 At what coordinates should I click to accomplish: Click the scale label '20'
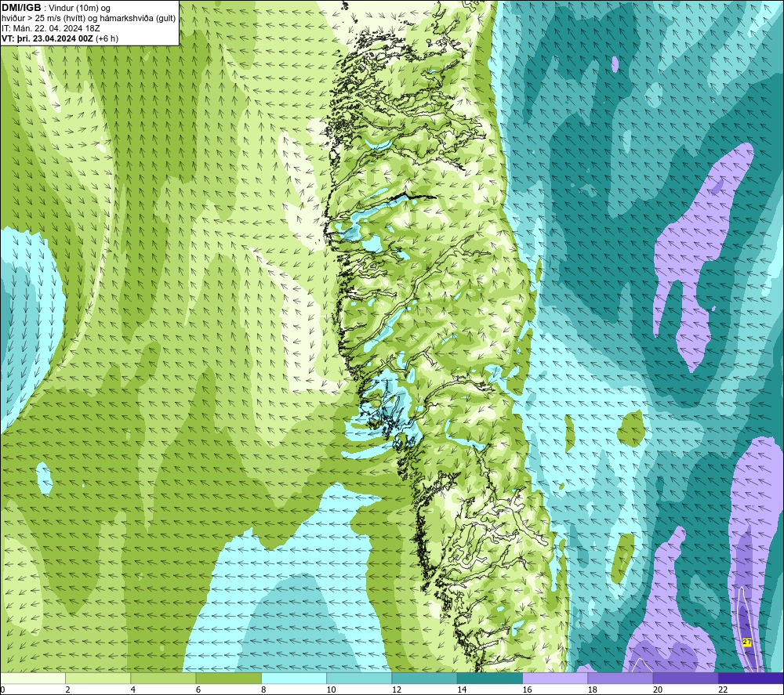(658, 690)
